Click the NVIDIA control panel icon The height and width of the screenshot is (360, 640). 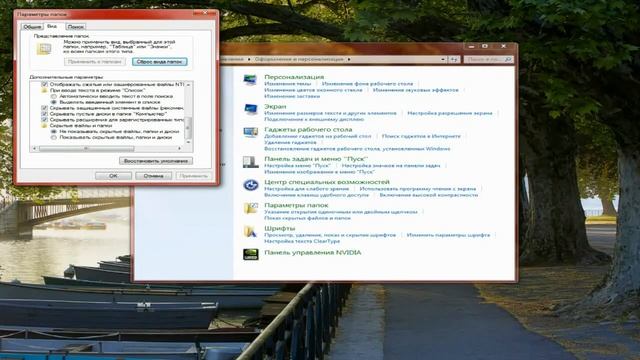251,254
